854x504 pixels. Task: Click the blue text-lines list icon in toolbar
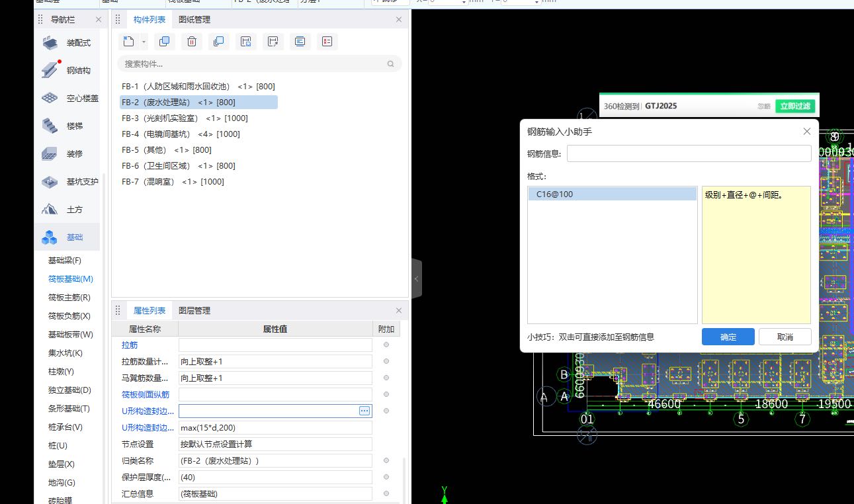click(x=300, y=42)
